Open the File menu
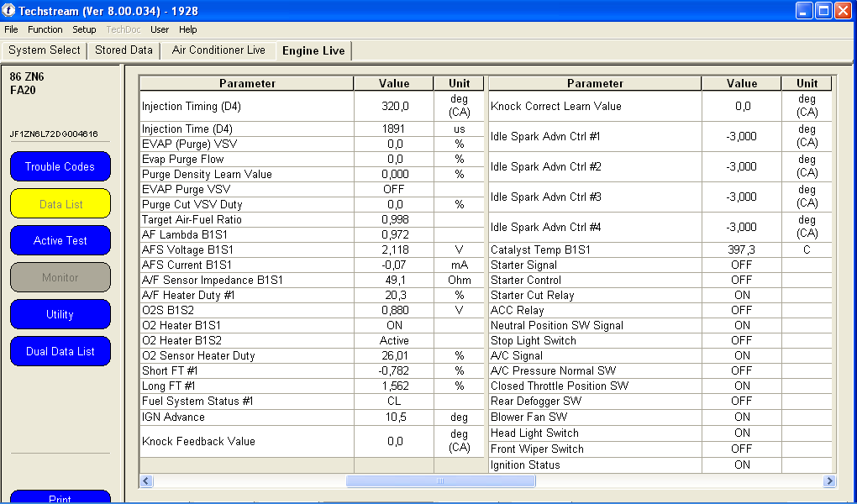Screen dimensions: 857x504 point(11,29)
